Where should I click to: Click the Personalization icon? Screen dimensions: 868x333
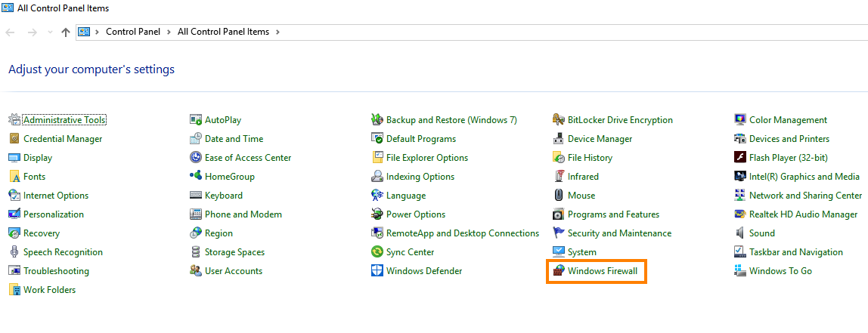point(14,214)
